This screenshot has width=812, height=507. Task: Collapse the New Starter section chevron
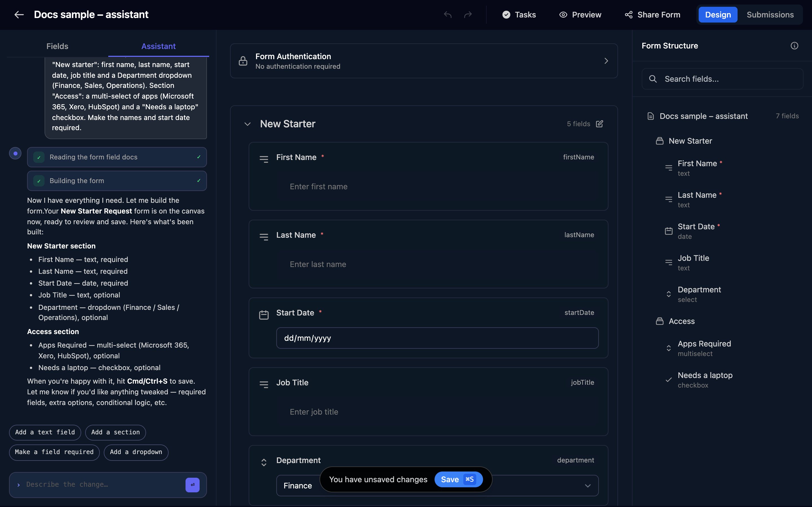point(247,124)
